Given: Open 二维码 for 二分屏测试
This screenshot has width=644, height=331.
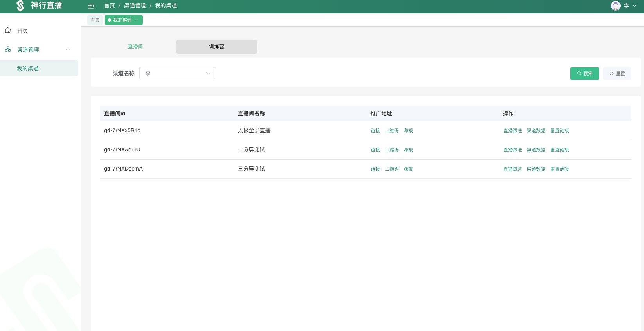Looking at the screenshot, I should (392, 150).
